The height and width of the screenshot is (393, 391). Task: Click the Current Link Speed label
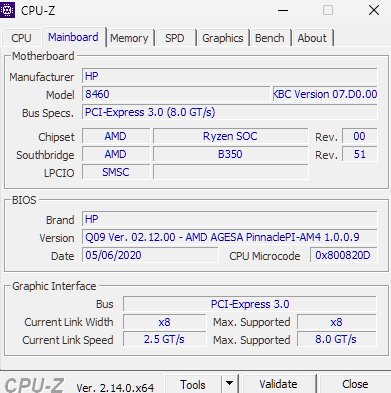(x=68, y=340)
